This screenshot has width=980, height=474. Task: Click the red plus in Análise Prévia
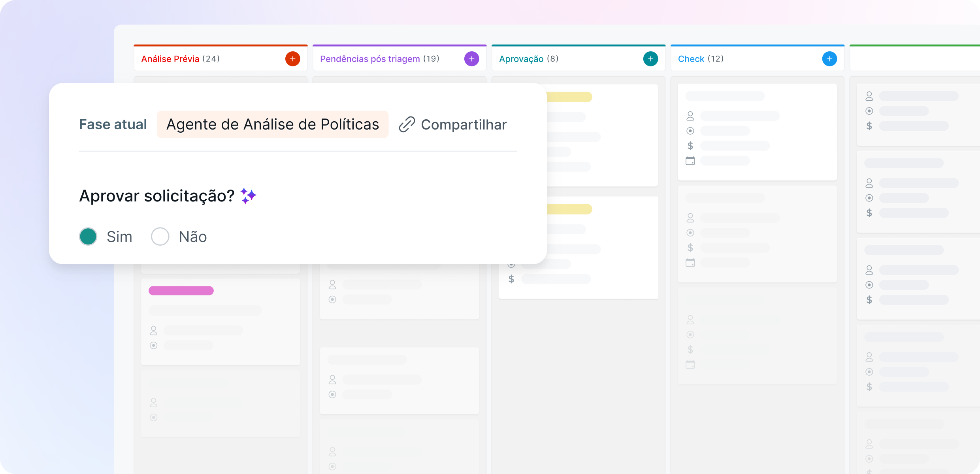[x=292, y=59]
